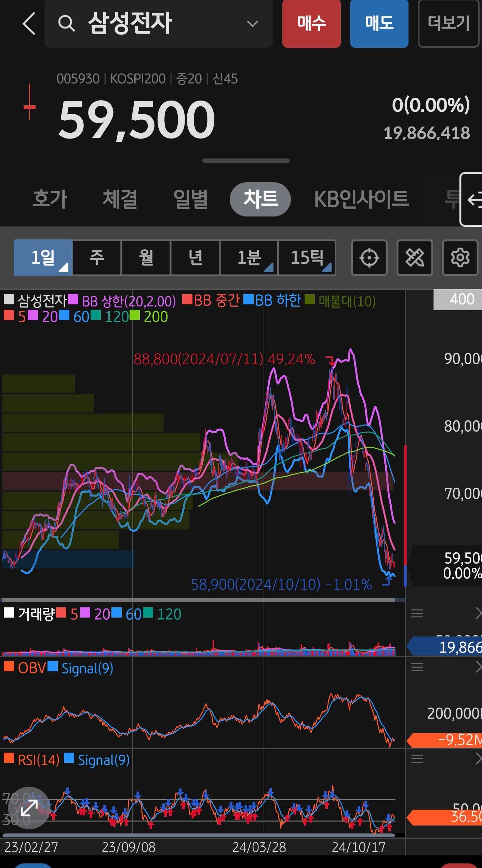Tap the search magnifier icon
The width and height of the screenshot is (482, 868).
pos(66,24)
